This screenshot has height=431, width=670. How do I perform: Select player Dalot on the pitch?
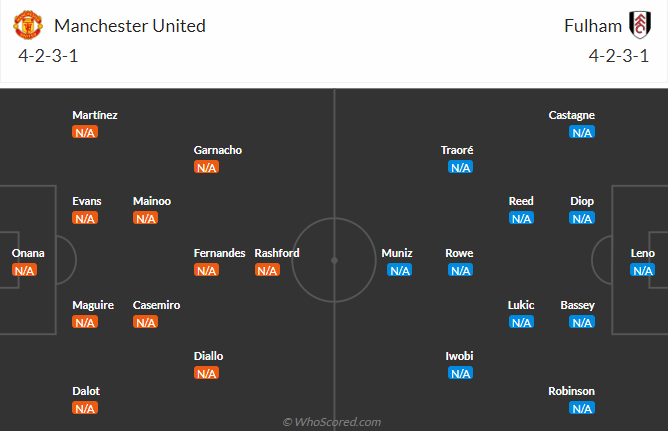tap(86, 391)
